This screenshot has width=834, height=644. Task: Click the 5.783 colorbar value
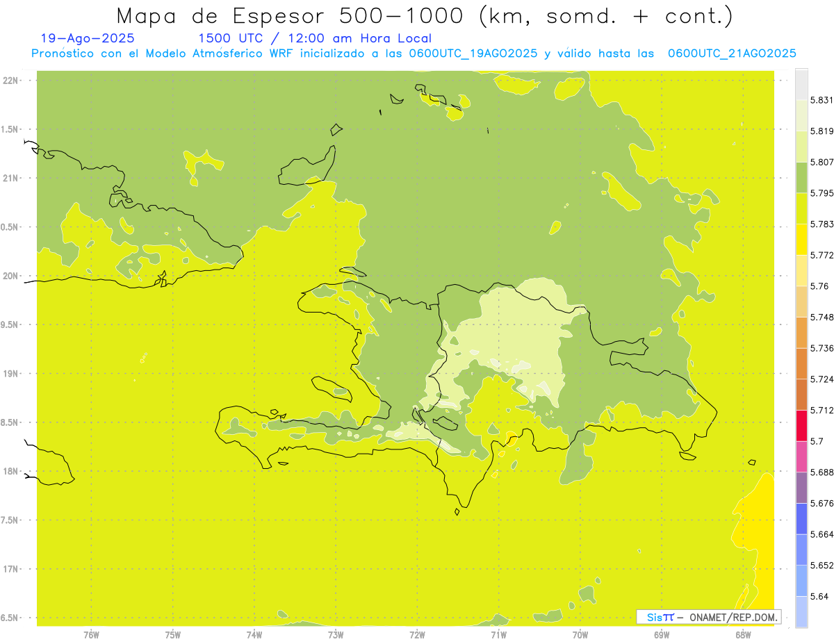823,224
